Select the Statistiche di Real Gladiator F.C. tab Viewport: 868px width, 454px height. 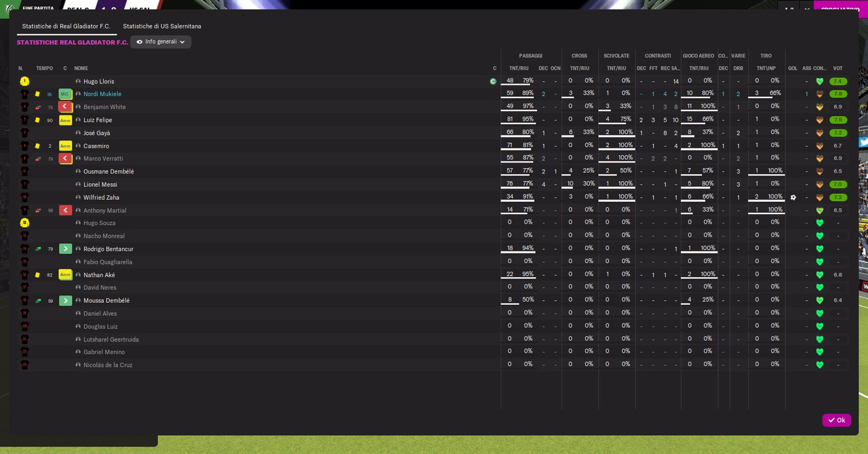(x=66, y=26)
